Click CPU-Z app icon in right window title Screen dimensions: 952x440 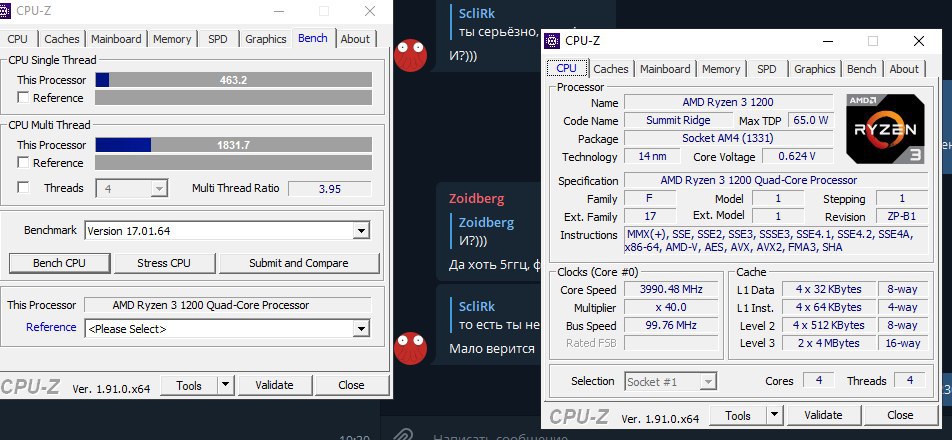click(552, 41)
